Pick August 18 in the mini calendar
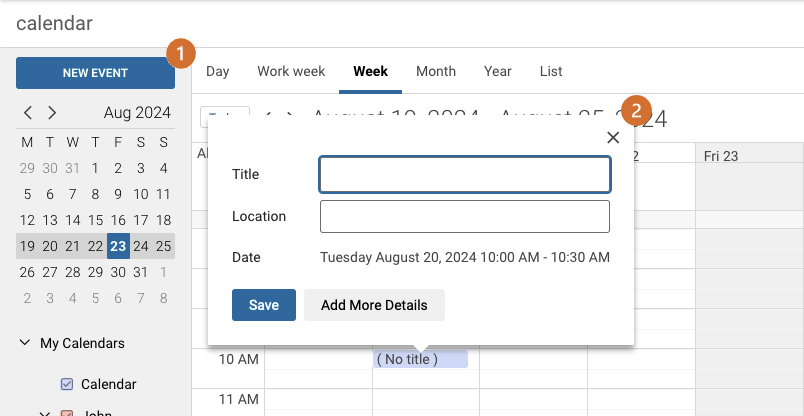804x416 pixels. (163, 220)
